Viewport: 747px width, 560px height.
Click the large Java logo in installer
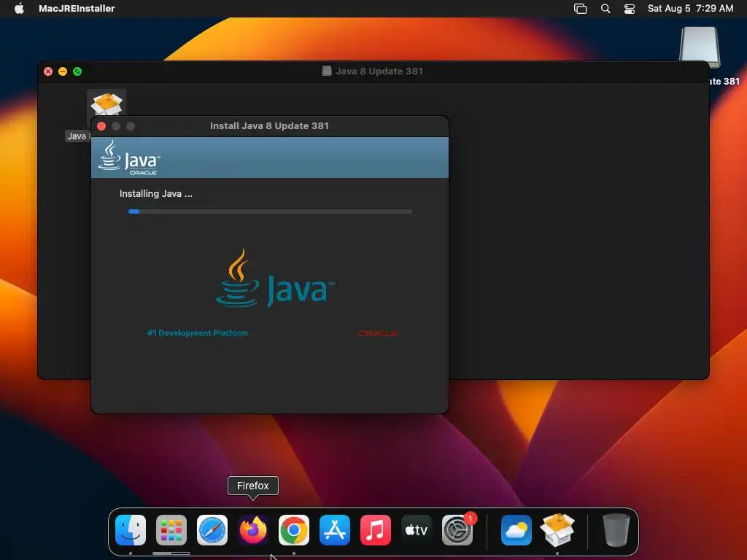275,278
